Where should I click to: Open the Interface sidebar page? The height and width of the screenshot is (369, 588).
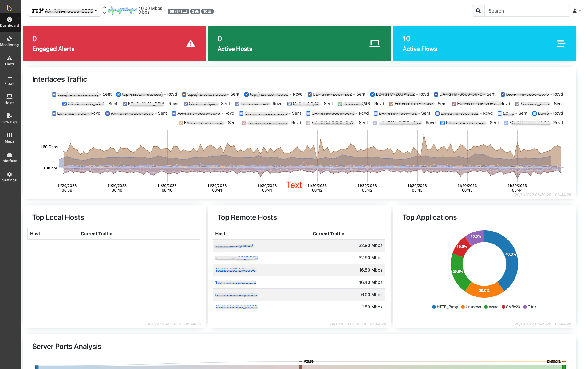[x=10, y=157]
